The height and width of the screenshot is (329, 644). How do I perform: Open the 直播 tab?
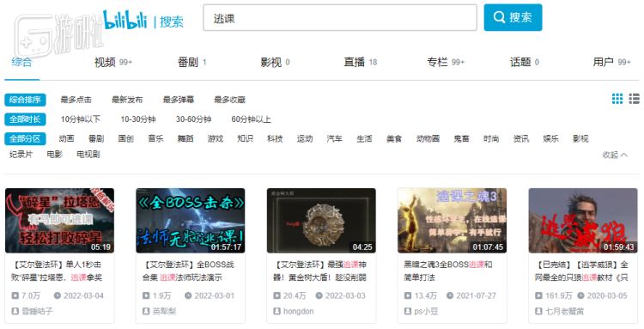point(360,62)
